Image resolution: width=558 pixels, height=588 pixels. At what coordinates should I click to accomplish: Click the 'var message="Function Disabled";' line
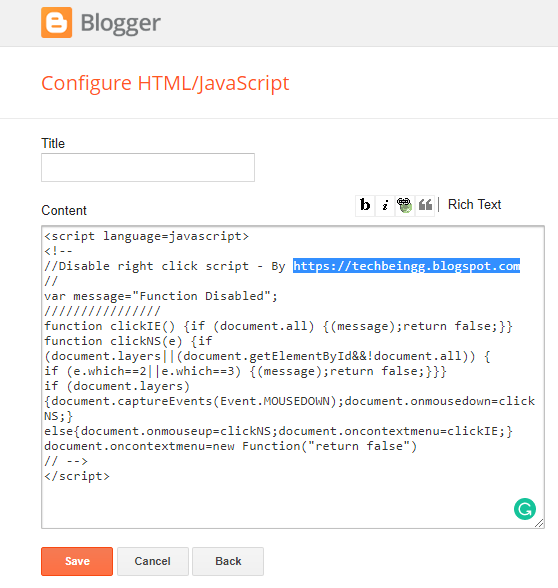tap(161, 296)
